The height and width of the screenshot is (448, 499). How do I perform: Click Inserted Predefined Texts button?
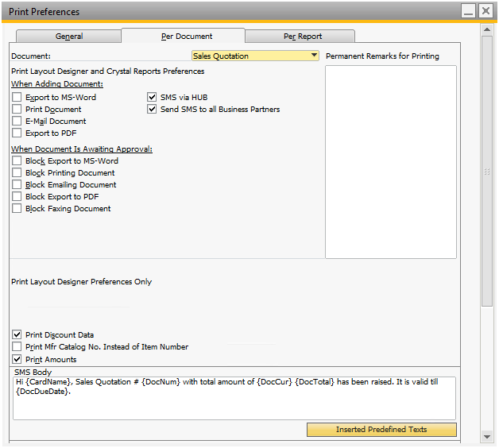[381, 430]
